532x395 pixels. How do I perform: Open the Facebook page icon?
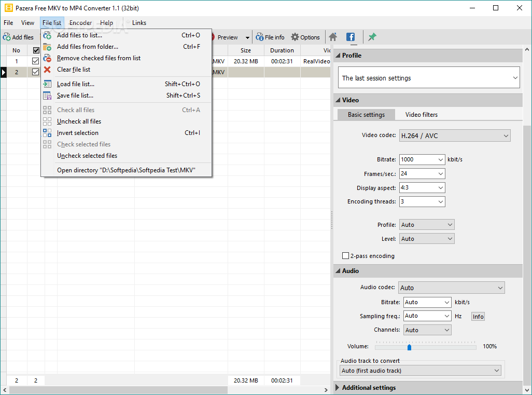coord(351,37)
